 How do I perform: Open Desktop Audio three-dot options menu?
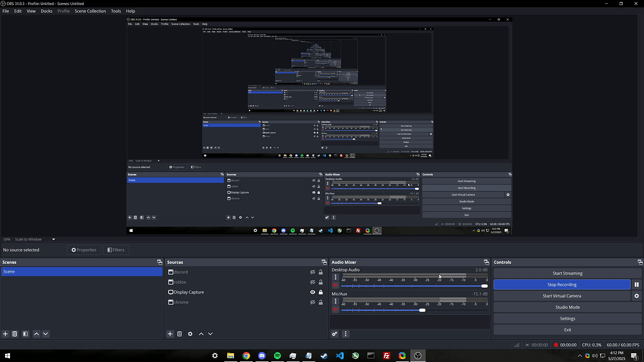click(x=335, y=277)
